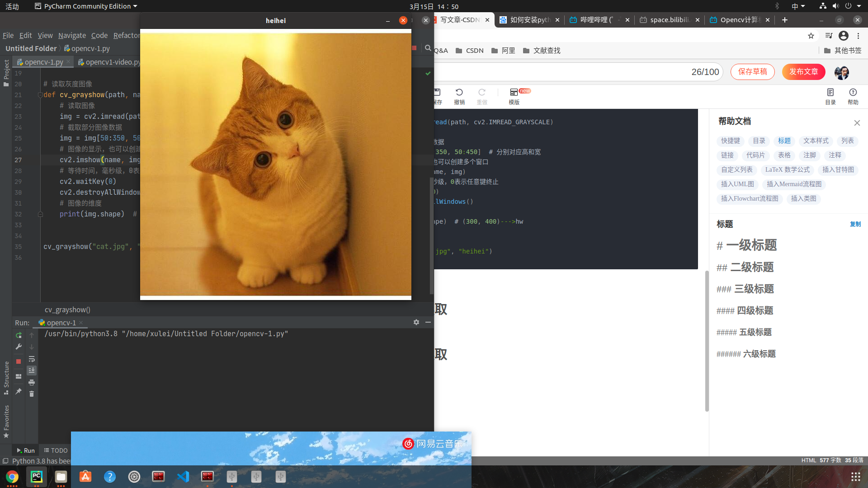868x488 pixels.
Task: Click 快捷键 help topic tag
Action: coord(731,141)
